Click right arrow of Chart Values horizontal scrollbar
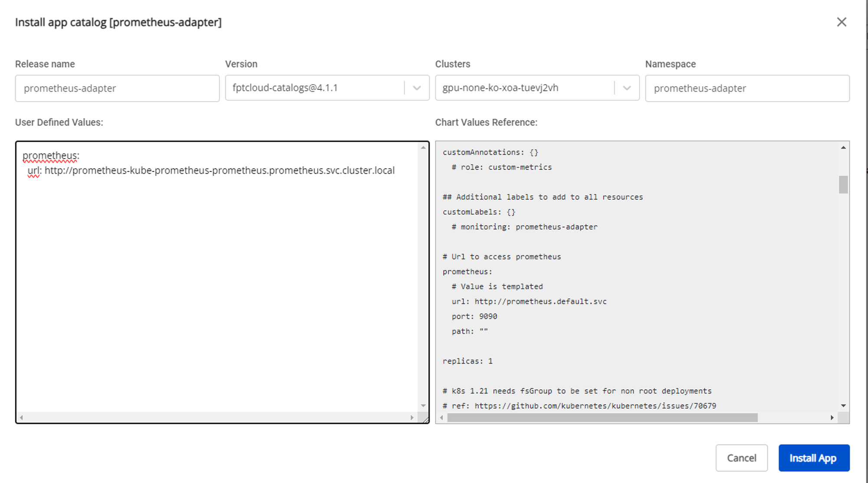Screen dimensions: 868x483 point(832,417)
